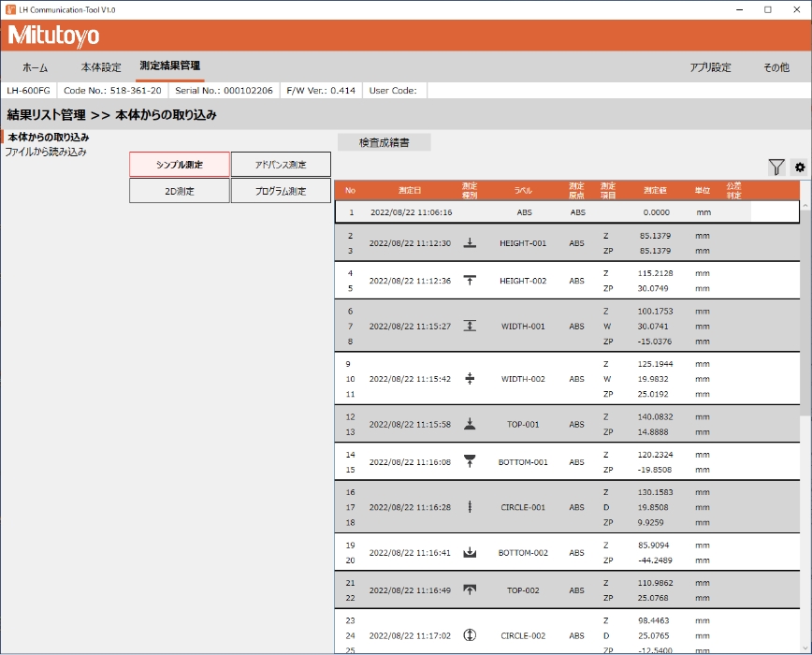Click the 検査成績書 report button
The height and width of the screenshot is (655, 812).
384,141
